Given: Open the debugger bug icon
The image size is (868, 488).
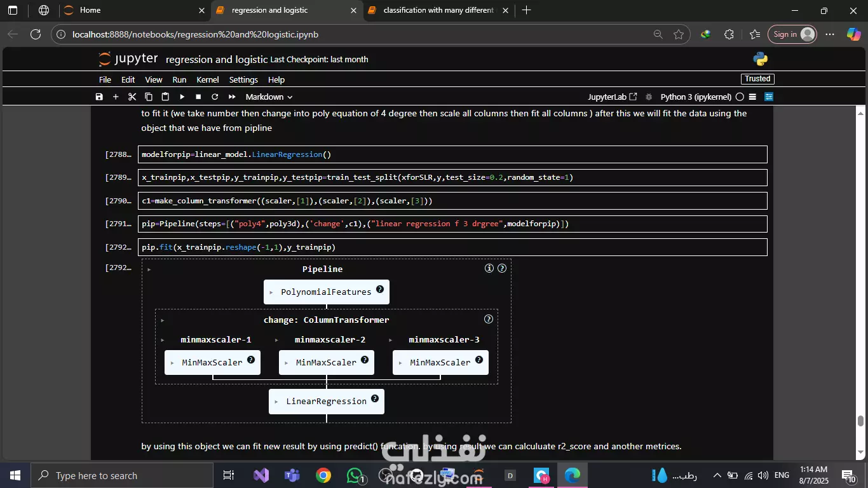Looking at the screenshot, I should point(649,97).
